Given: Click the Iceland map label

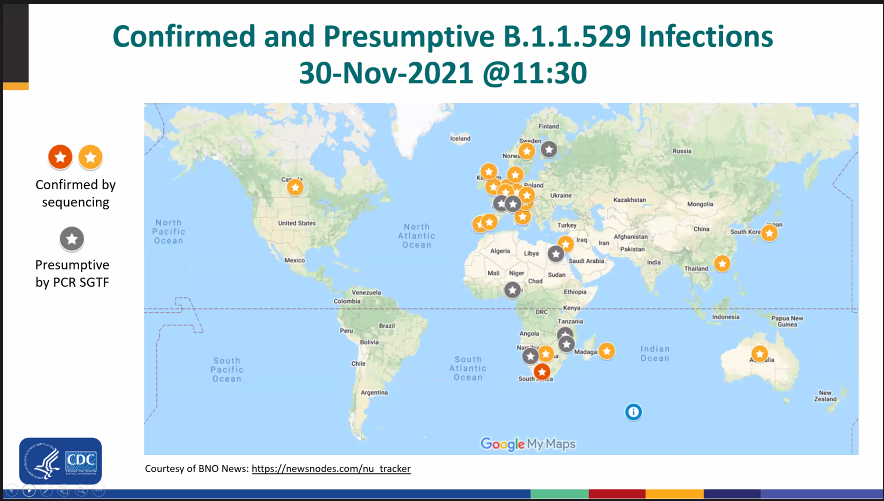Looking at the screenshot, I should pos(460,139).
